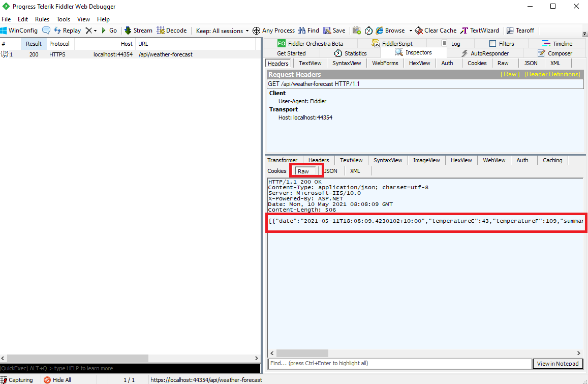Image resolution: width=588 pixels, height=384 pixels.
Task: Open the Rules menu
Action: [42, 19]
